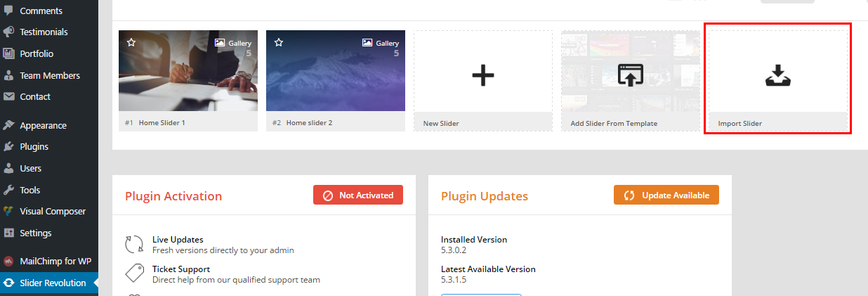Click the Settings sliders icon
Image resolution: width=868 pixels, height=296 pixels.
(x=8, y=233)
